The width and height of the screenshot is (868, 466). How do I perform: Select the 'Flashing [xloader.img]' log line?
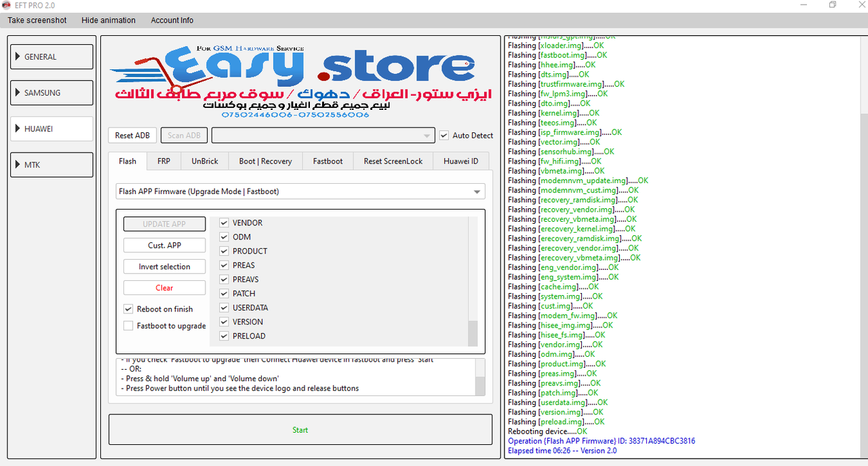(x=555, y=45)
